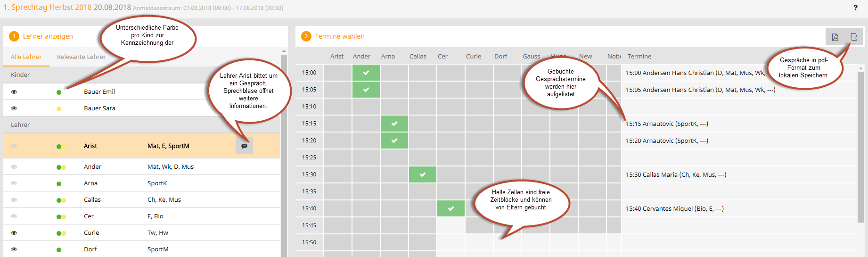The width and height of the screenshot is (868, 257).
Task: Open the 15:30 Callas Maria appointment
Action: [676, 174]
